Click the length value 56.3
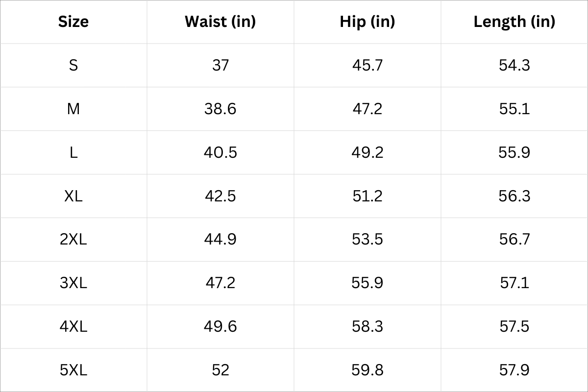588x392 pixels. pos(514,196)
